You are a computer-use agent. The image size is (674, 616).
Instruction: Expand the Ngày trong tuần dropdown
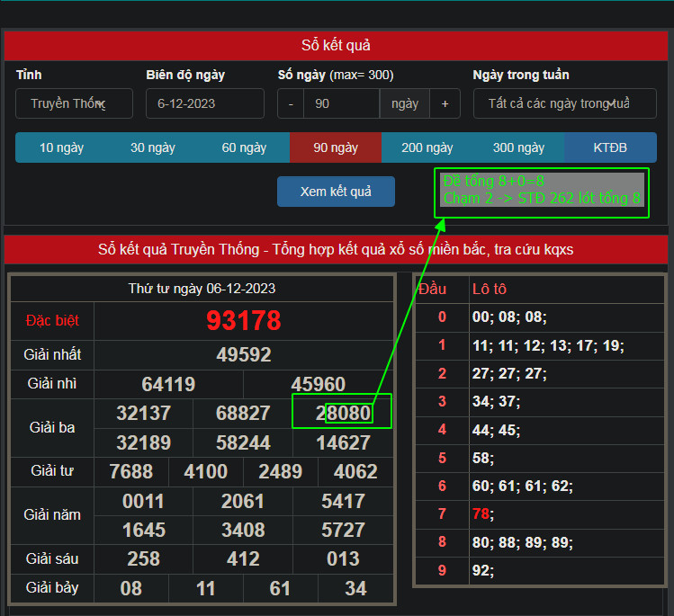(564, 103)
